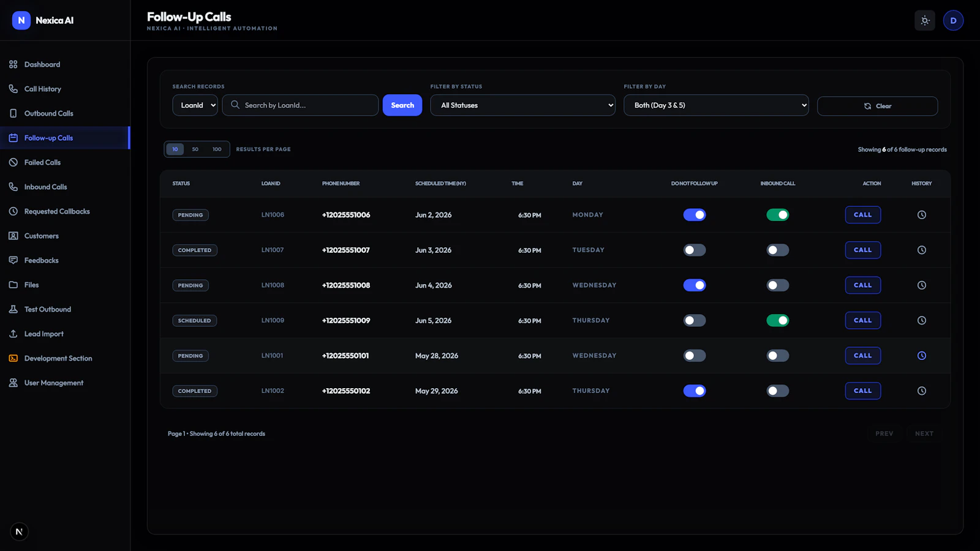Turn off Inbound Call toggle for LN1009
Screen dimensions: 980x551
778,320
